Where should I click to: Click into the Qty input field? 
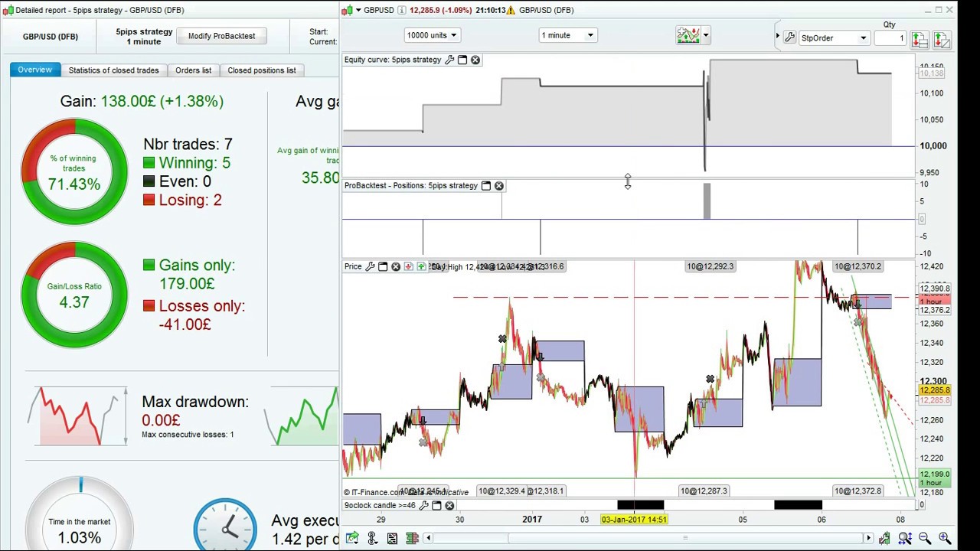coord(890,38)
